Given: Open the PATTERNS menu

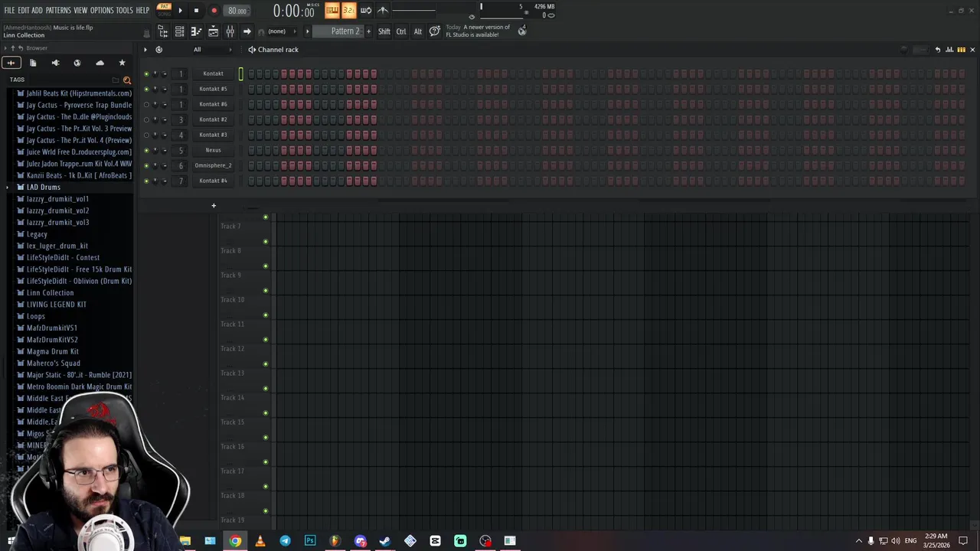Looking at the screenshot, I should (x=58, y=10).
